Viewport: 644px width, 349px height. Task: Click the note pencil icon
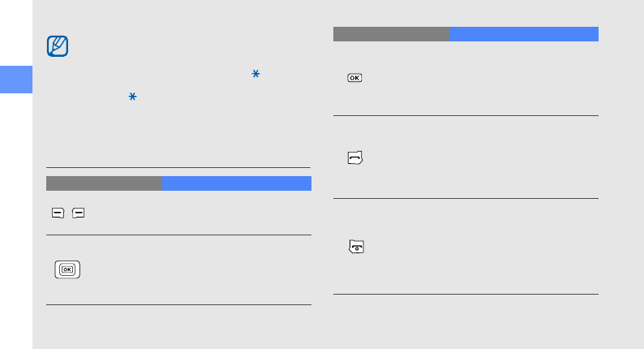pyautogui.click(x=58, y=46)
